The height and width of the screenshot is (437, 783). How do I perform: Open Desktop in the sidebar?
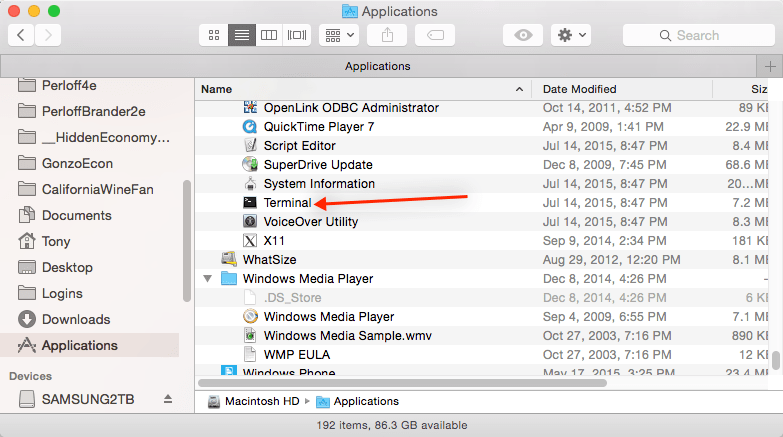pyautogui.click(x=67, y=267)
